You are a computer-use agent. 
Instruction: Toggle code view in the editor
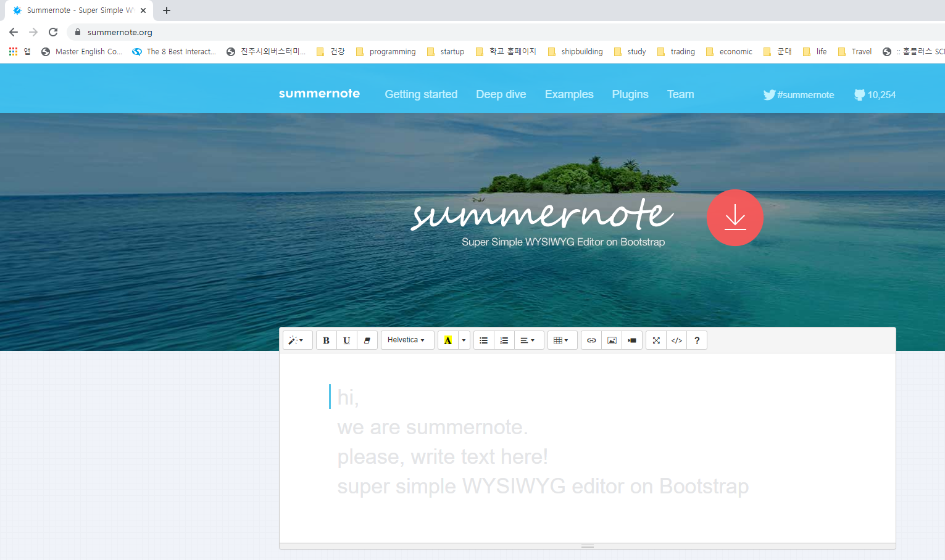pos(676,340)
